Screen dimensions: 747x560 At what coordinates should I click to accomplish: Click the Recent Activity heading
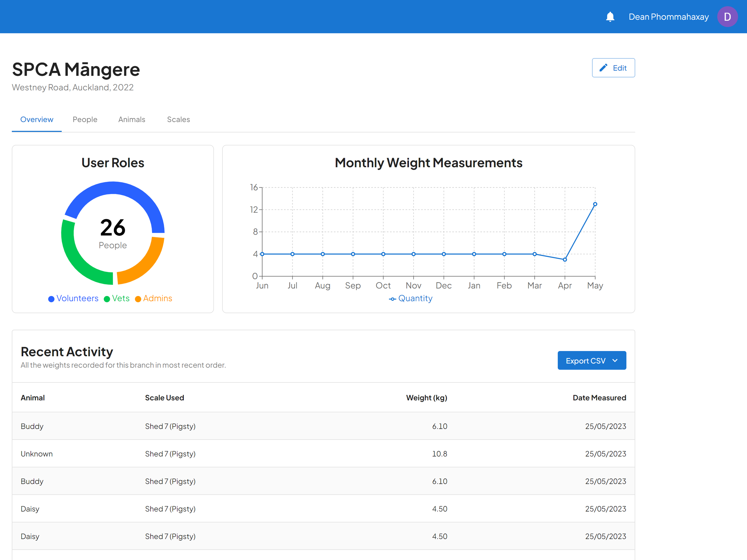pos(67,352)
